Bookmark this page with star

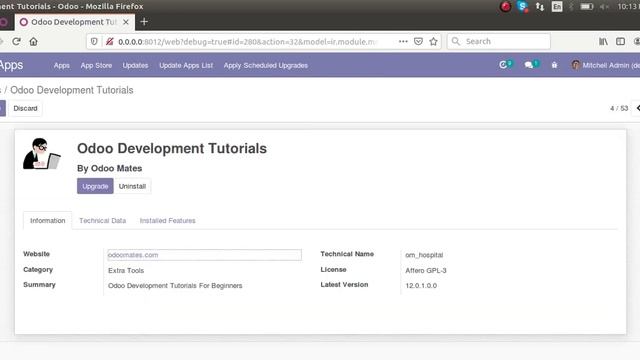(433, 42)
